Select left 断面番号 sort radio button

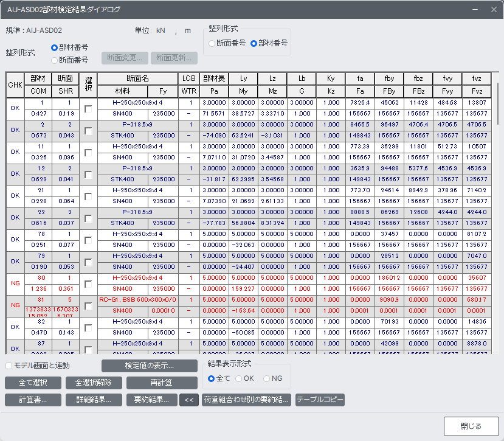54,60
